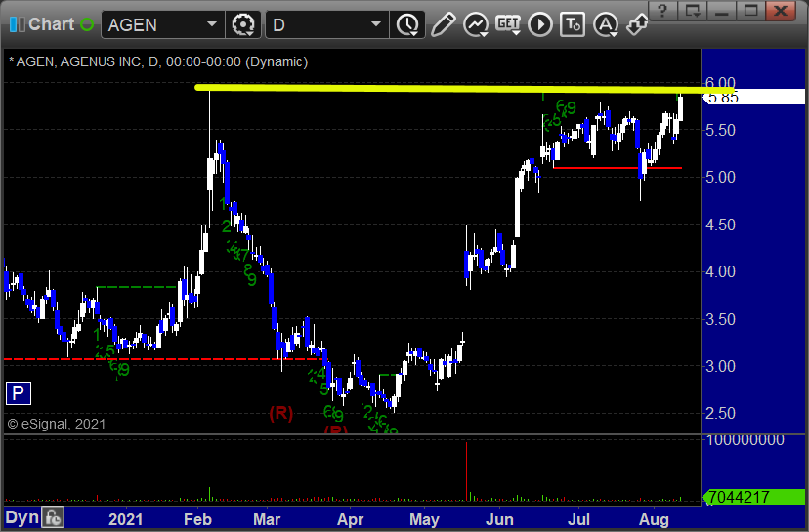Open the time template clock icon

(x=407, y=24)
